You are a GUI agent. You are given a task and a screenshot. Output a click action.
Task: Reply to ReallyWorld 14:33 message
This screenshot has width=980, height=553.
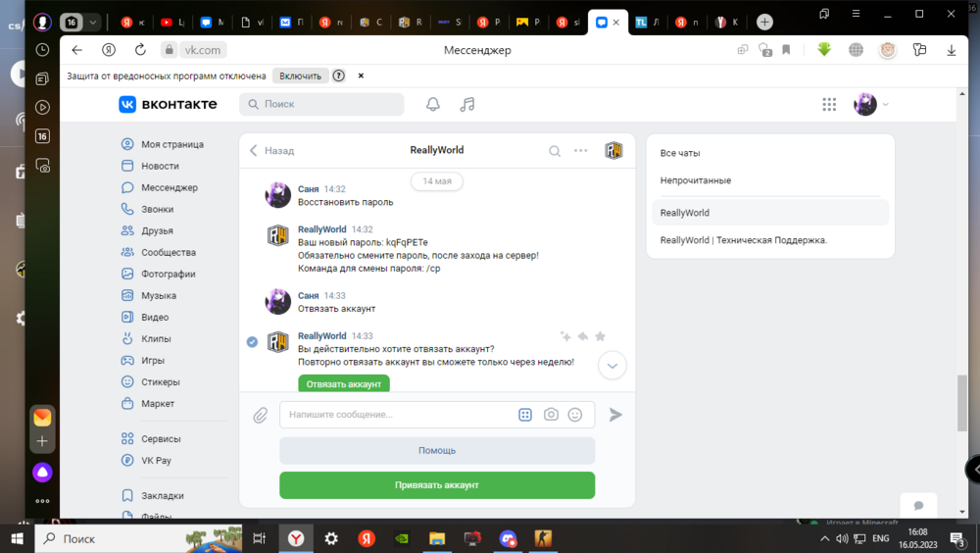pyautogui.click(x=583, y=336)
